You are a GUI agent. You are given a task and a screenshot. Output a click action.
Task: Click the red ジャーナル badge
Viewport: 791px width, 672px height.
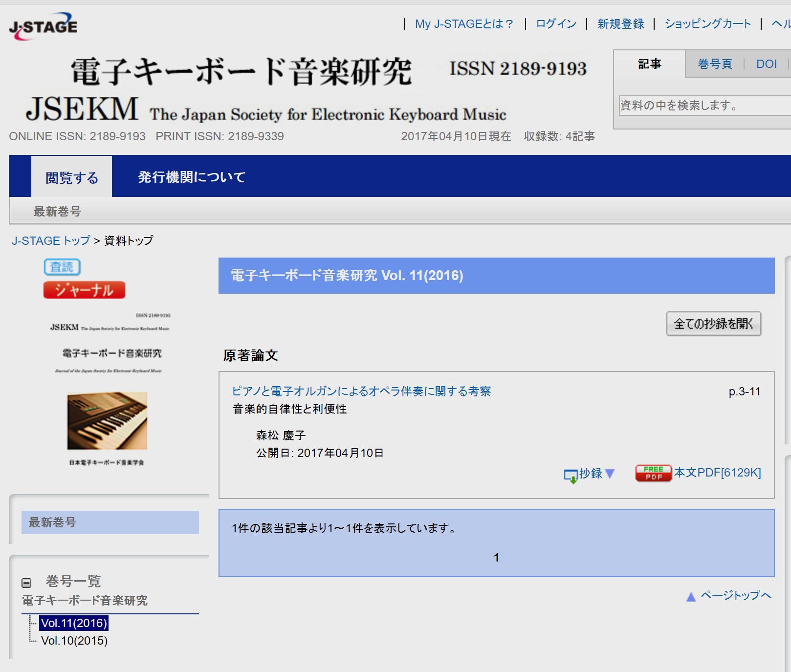tap(84, 290)
